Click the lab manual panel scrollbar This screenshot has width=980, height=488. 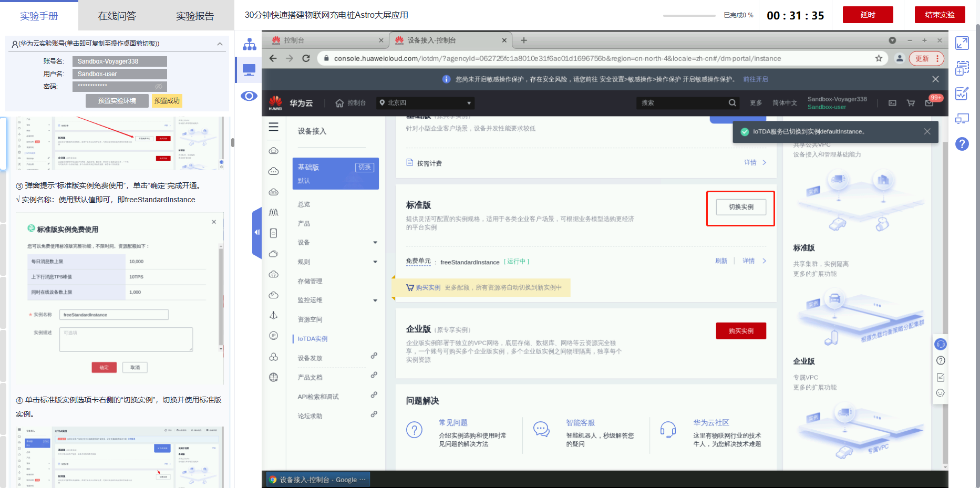pos(232,142)
